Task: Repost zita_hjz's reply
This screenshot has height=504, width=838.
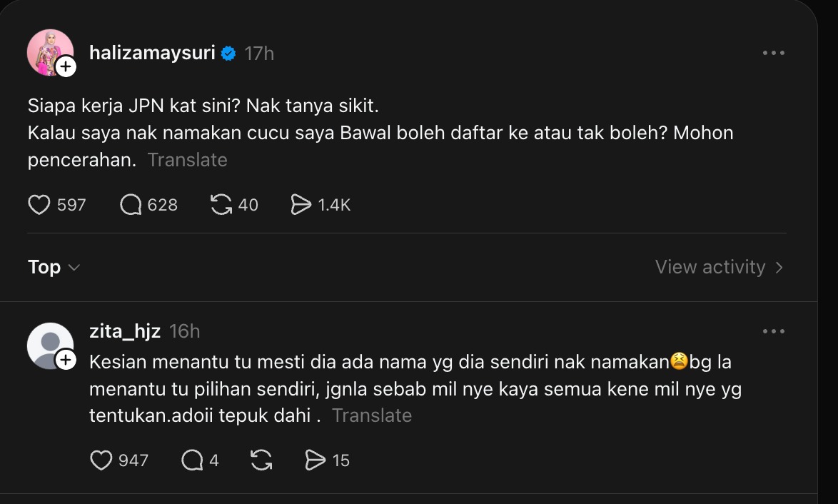Action: point(261,460)
